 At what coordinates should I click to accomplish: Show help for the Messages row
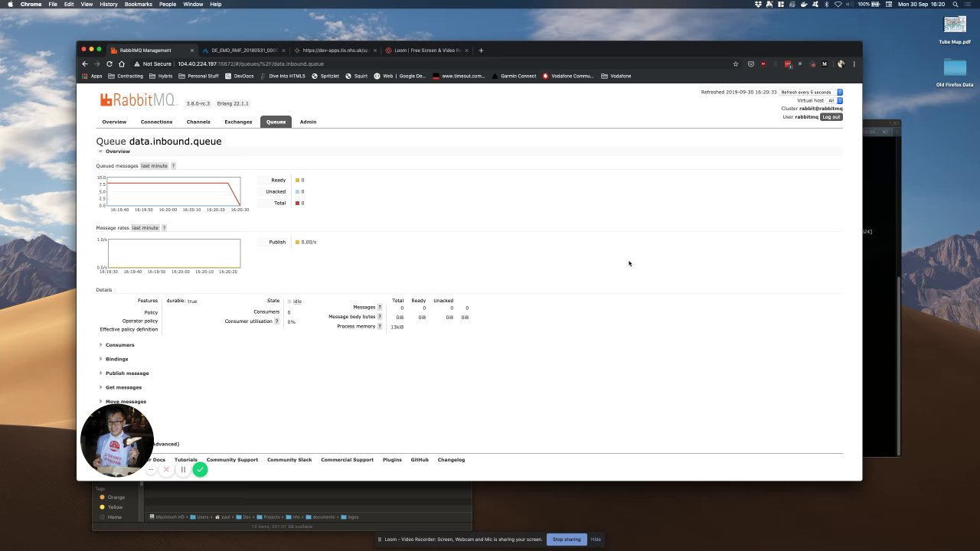[379, 308]
